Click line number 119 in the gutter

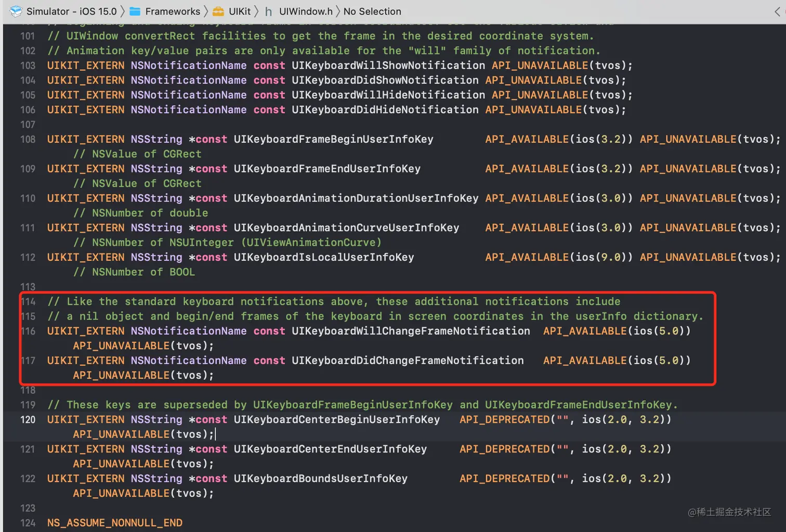(x=28, y=405)
